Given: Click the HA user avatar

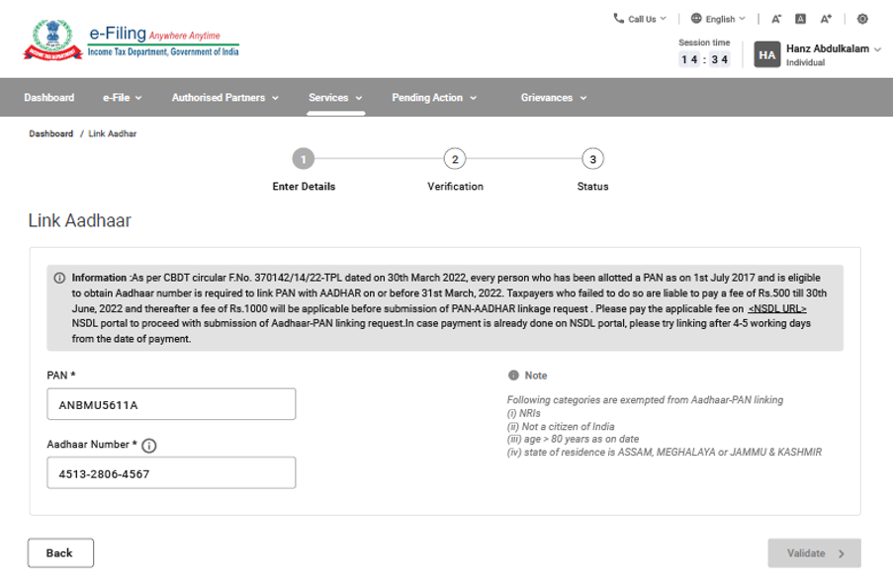Looking at the screenshot, I should point(767,54).
